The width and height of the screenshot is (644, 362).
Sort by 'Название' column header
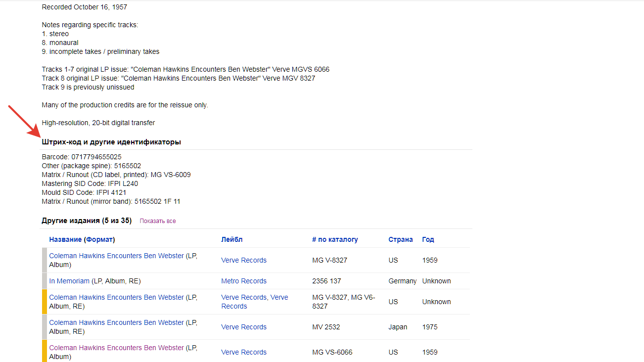[65, 239]
